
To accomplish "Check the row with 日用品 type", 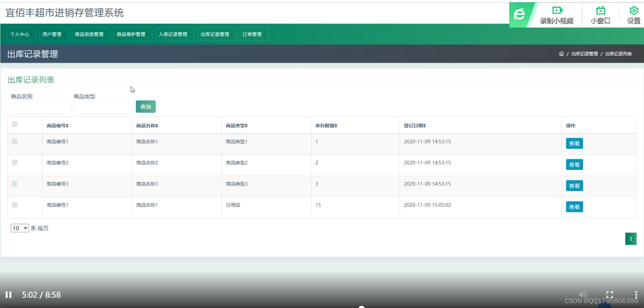I will click(15, 205).
